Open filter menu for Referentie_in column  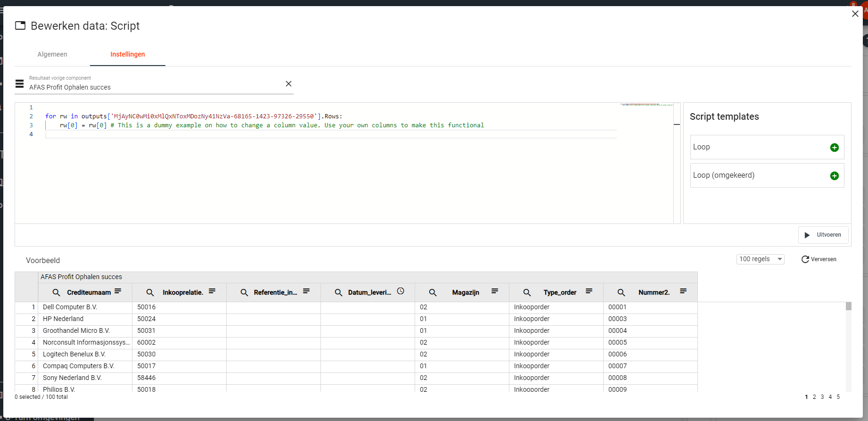click(x=306, y=291)
